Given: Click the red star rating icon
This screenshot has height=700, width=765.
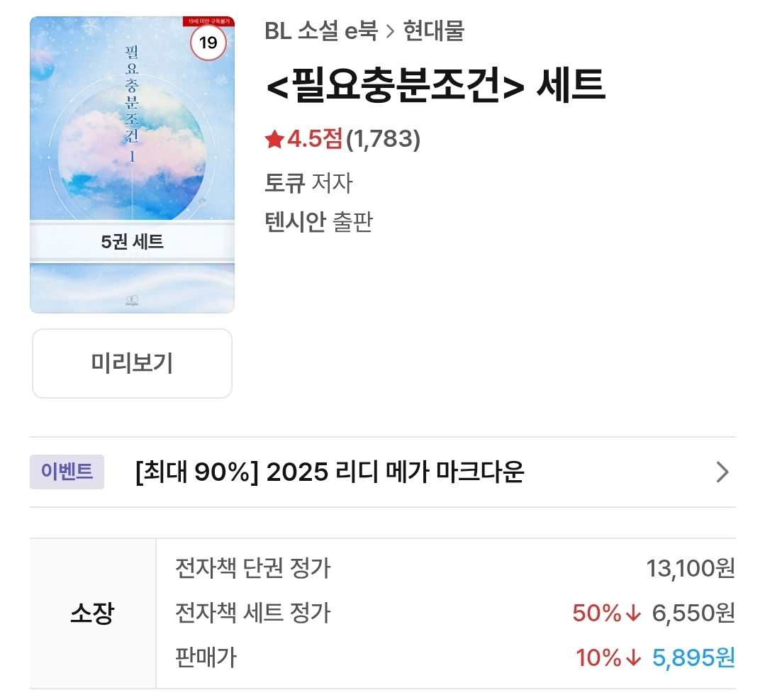Looking at the screenshot, I should [274, 140].
